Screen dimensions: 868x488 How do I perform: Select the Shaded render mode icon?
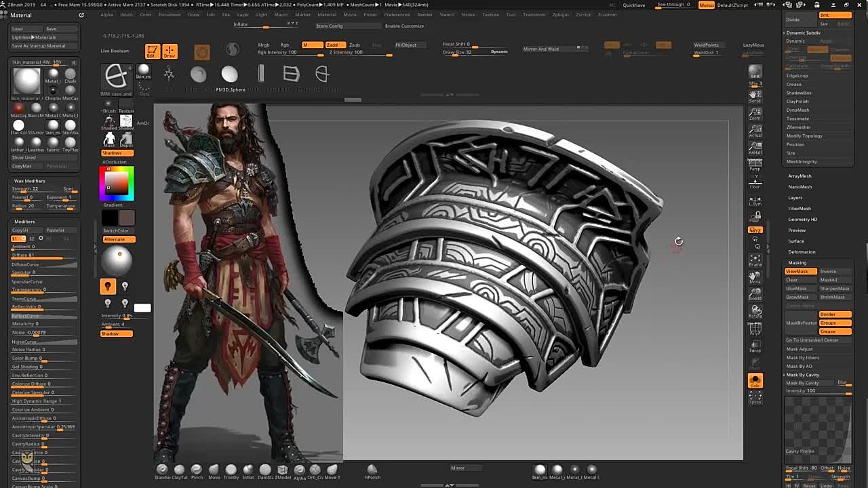tap(109, 122)
